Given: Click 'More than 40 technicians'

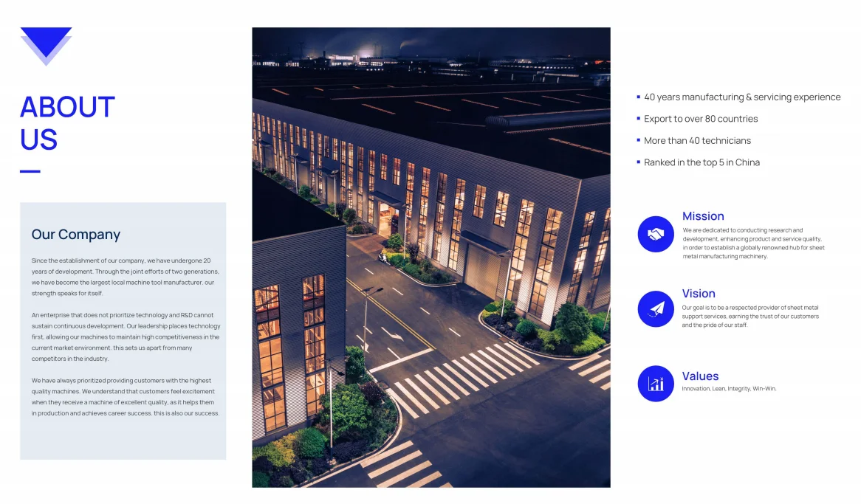Looking at the screenshot, I should (697, 140).
